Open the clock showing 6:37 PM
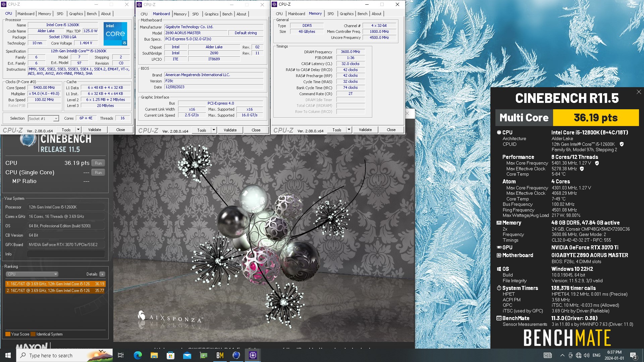Viewport: 644px width, 362px height. coord(614,355)
